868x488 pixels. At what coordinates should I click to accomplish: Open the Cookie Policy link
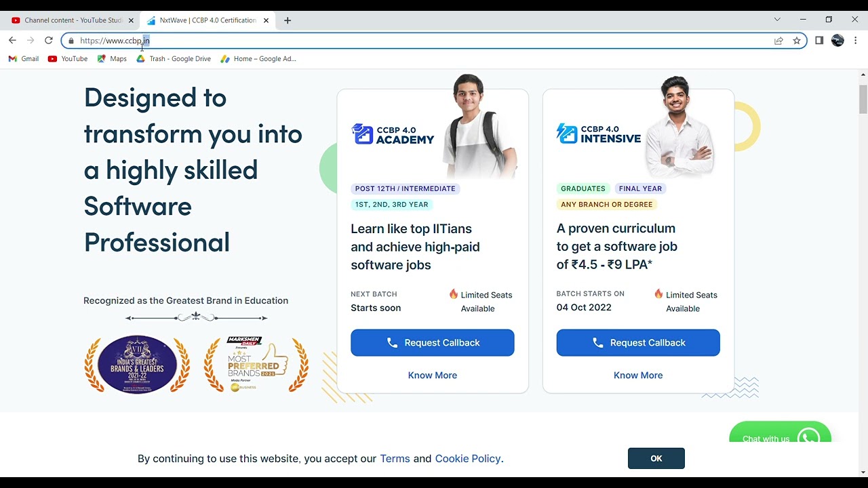point(468,459)
